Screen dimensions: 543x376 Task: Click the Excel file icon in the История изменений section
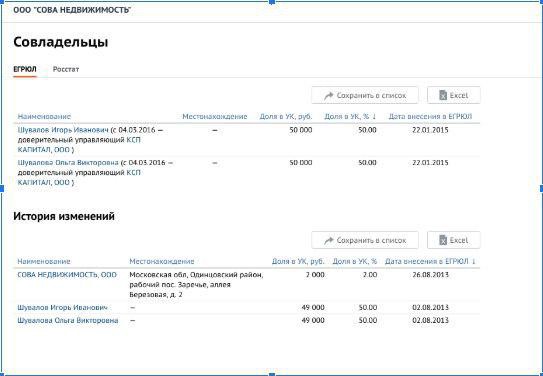443,240
